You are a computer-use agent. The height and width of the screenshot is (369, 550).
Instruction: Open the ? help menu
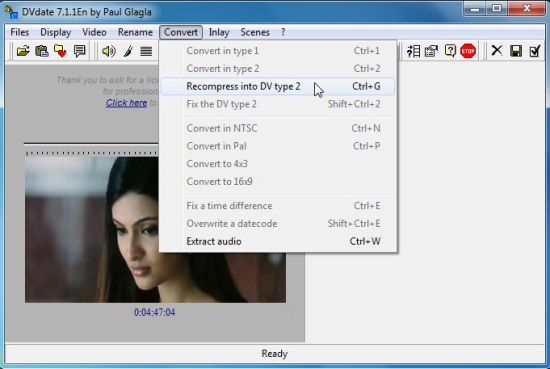click(283, 32)
